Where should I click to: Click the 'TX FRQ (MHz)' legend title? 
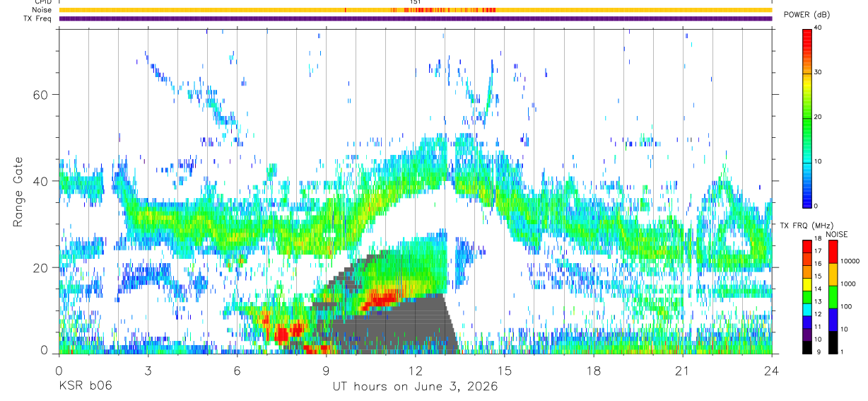(807, 225)
